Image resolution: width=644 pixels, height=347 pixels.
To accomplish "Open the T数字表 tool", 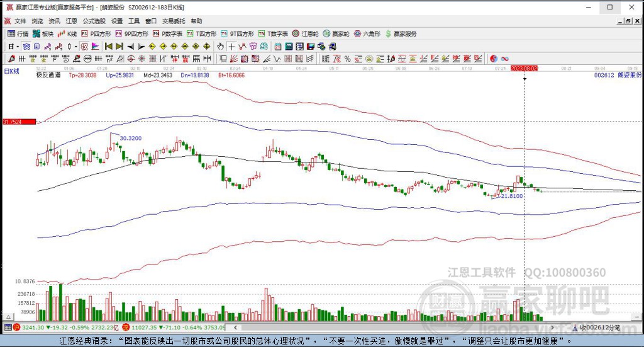I will tap(273, 34).
